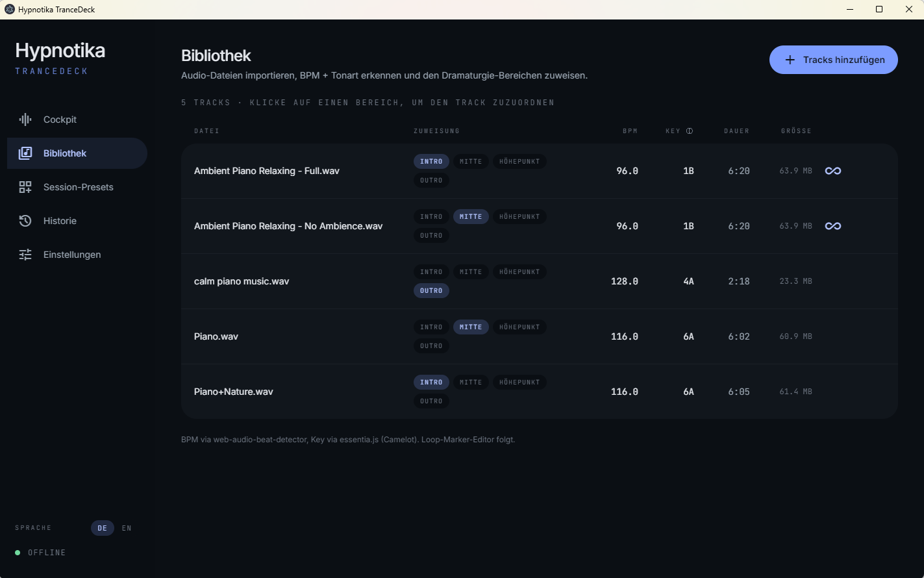This screenshot has width=924, height=578.
Task: Click file name Piano+Nature.wav
Action: click(x=234, y=392)
